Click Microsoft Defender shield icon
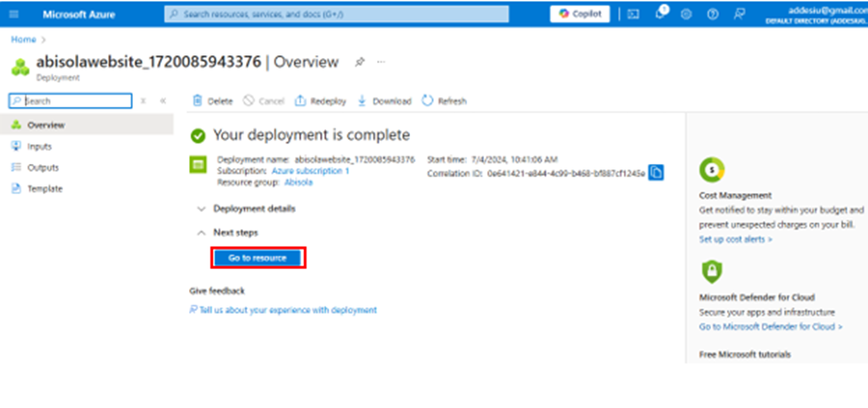The width and height of the screenshot is (868, 408). point(711,272)
